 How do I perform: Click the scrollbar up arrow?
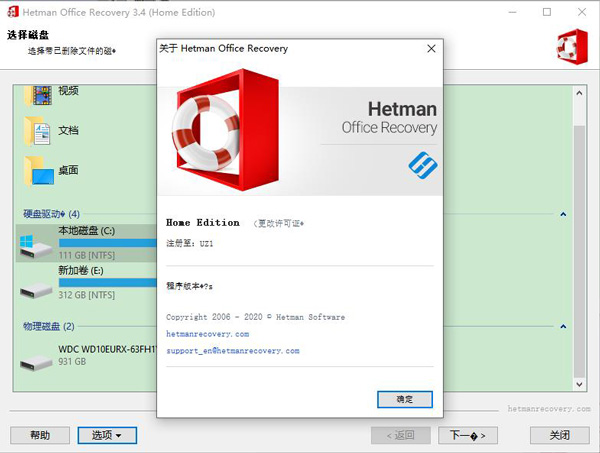coord(579,93)
